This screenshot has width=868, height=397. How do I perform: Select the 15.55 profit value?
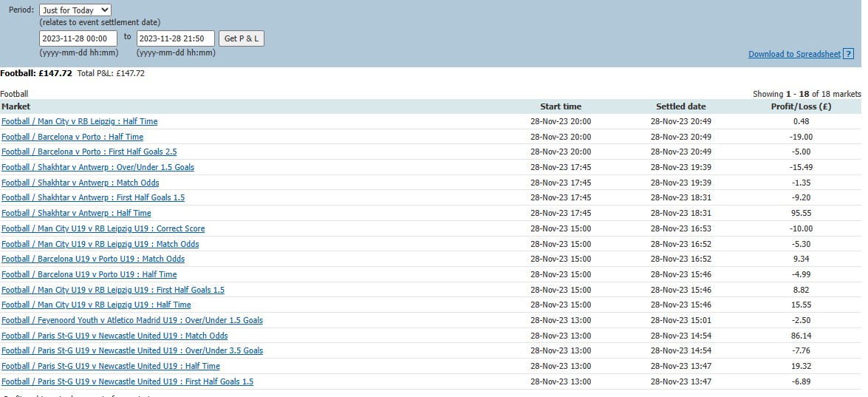[801, 305]
